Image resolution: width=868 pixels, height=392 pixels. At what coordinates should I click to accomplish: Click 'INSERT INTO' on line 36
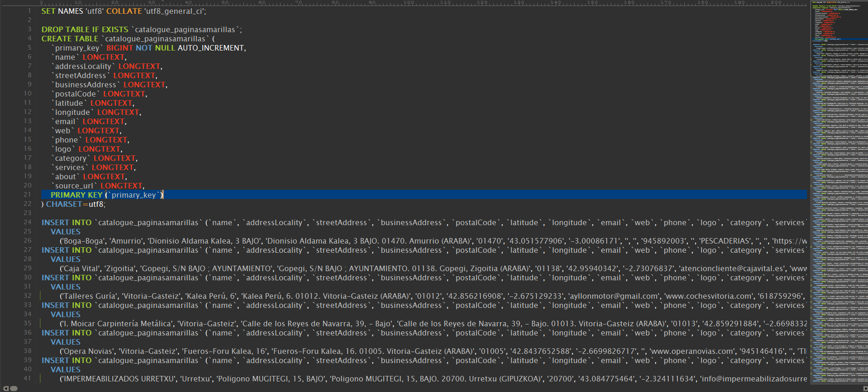click(67, 333)
